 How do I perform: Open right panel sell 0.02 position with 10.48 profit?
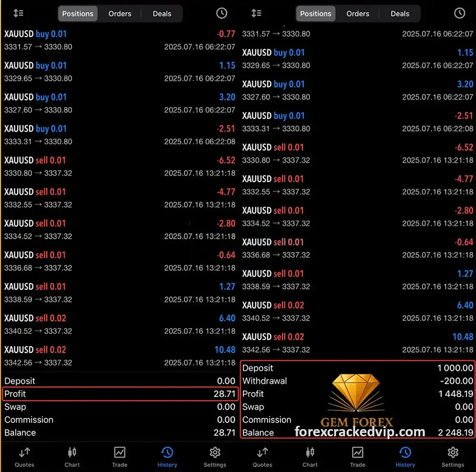tap(357, 343)
